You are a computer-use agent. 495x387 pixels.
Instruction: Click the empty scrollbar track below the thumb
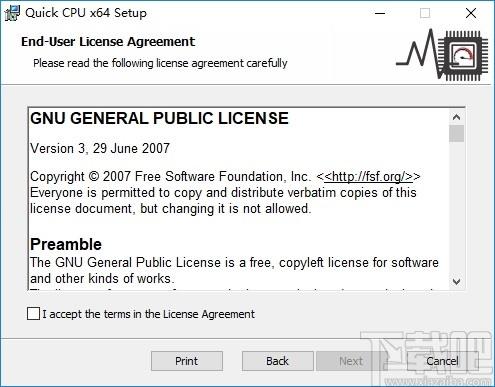pyautogui.click(x=456, y=208)
